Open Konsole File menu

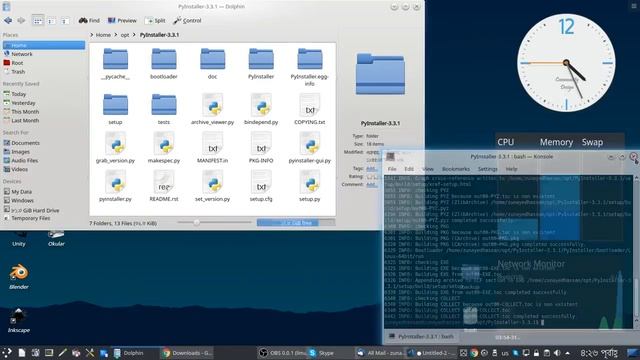click(x=392, y=169)
